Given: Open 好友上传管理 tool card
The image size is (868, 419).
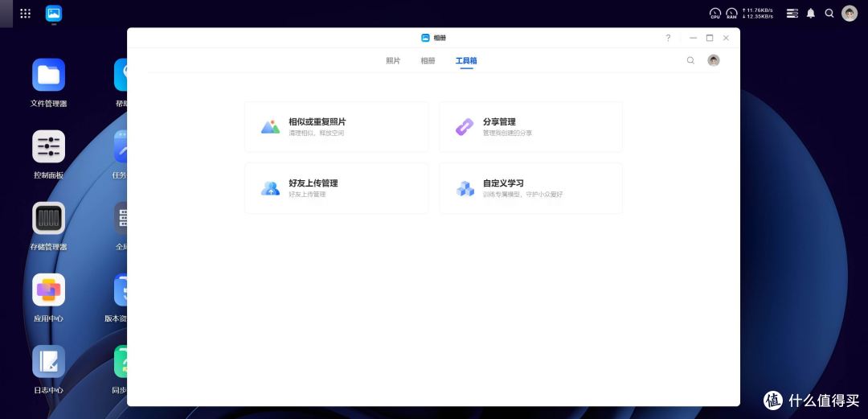Looking at the screenshot, I should click(x=337, y=188).
